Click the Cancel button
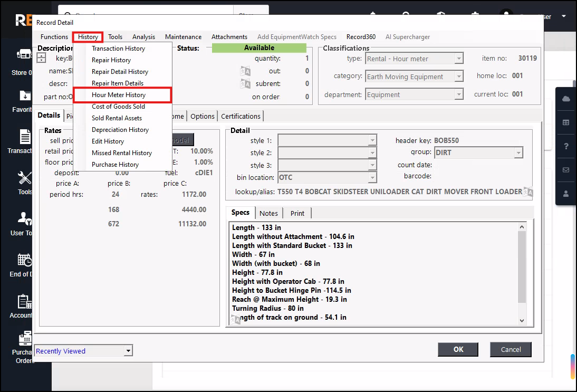577x392 pixels. click(510, 349)
